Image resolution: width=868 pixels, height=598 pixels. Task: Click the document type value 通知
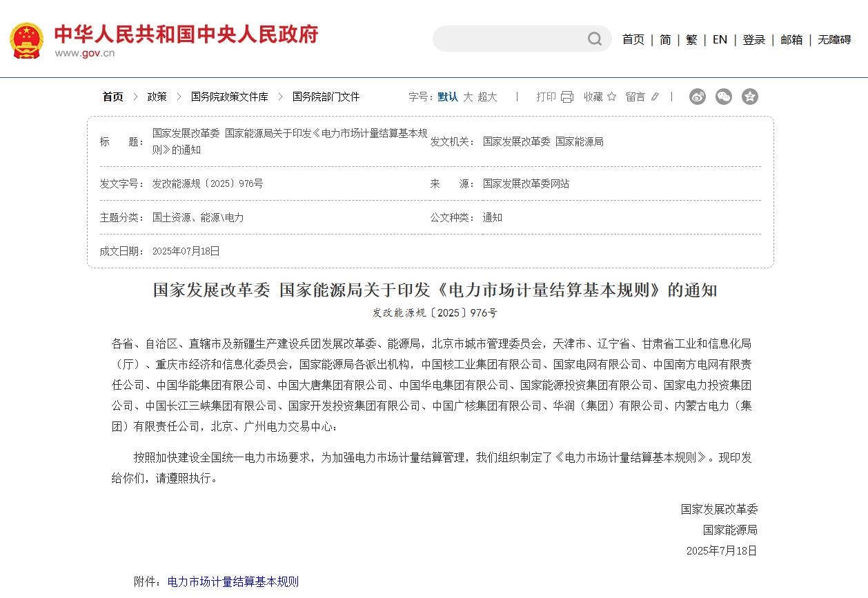pos(493,217)
